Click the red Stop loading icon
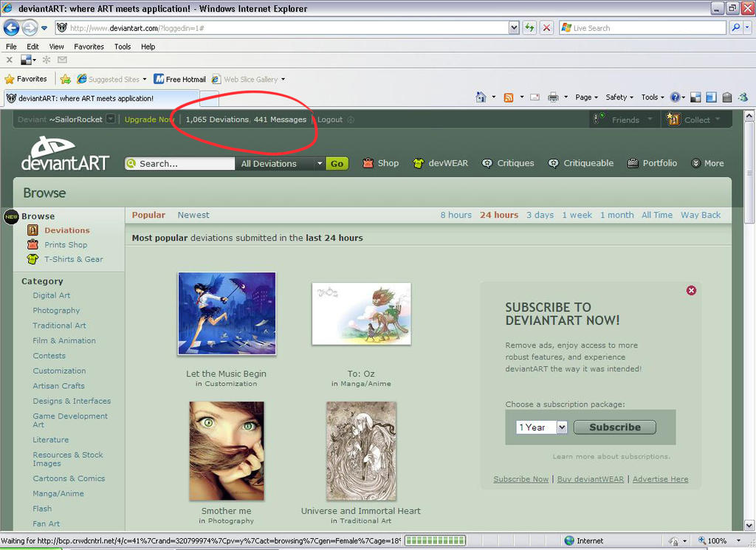This screenshot has height=550, width=756. coord(546,28)
